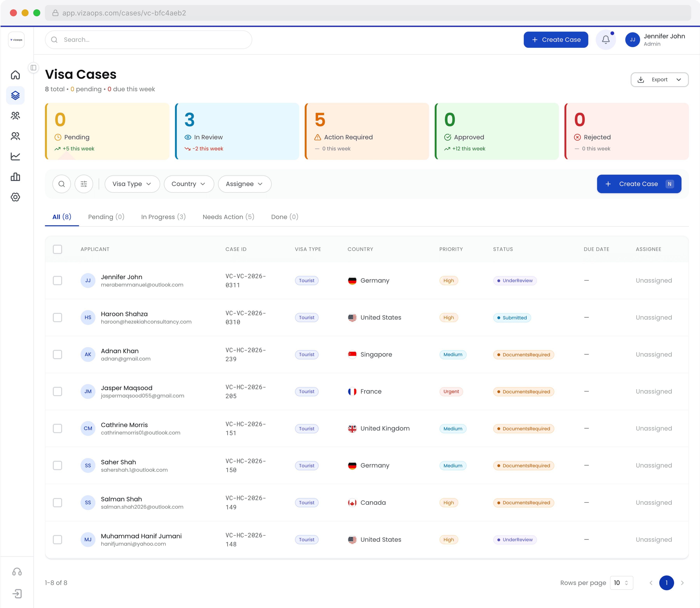Select the checkbox on Jasper Maqsood's row

tap(58, 391)
